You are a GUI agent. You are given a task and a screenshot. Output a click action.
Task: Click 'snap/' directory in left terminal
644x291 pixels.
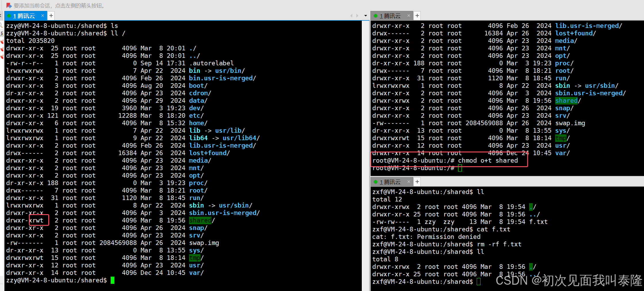point(198,228)
